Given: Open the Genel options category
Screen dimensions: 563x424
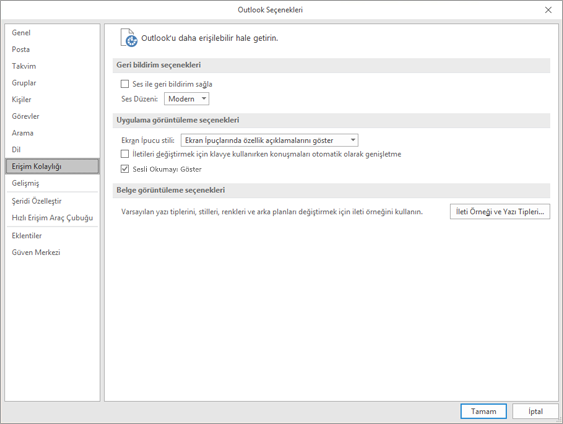Looking at the screenshot, I should click(x=52, y=33).
